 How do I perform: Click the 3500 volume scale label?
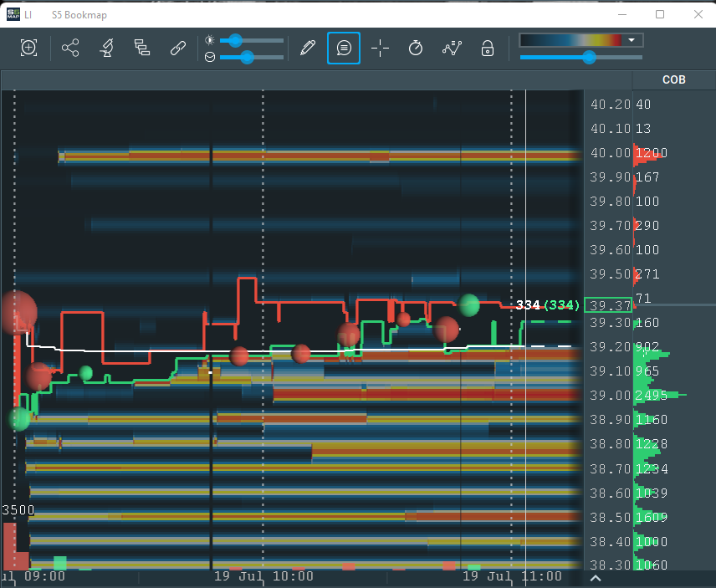[18, 510]
